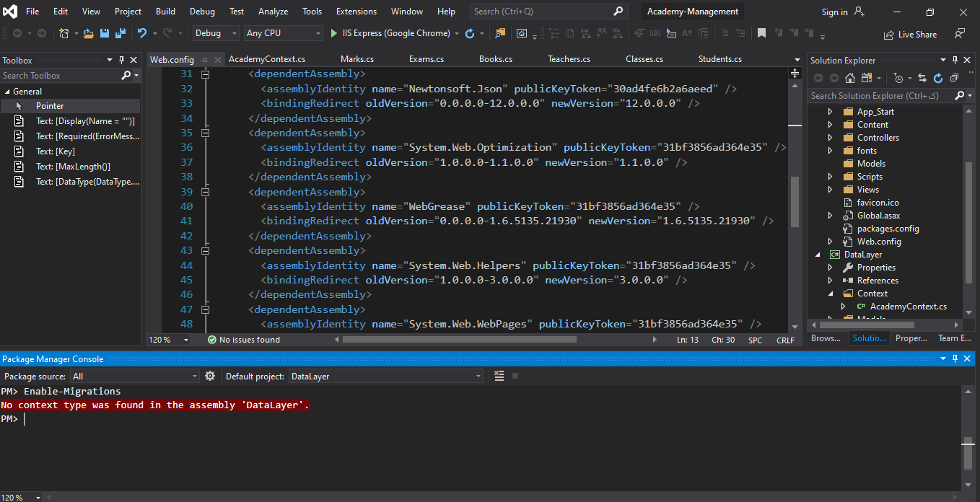The image size is (980, 502).
Task: Click the bookmark toggle icon in toolbar
Action: tap(761, 33)
